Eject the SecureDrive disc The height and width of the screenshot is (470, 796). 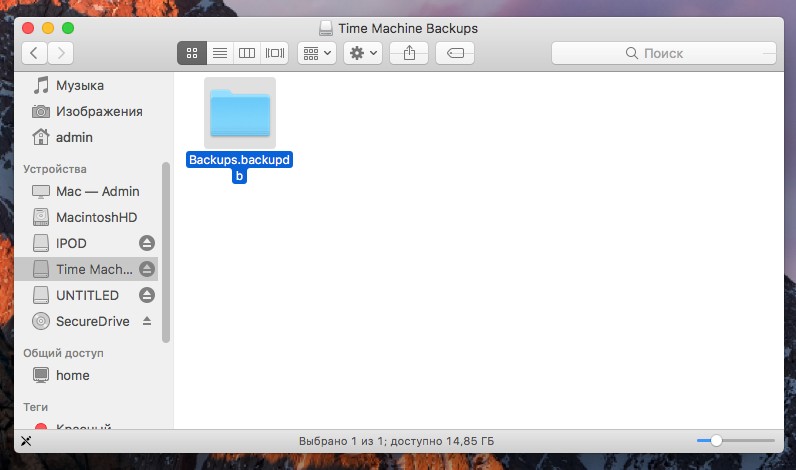[147, 321]
